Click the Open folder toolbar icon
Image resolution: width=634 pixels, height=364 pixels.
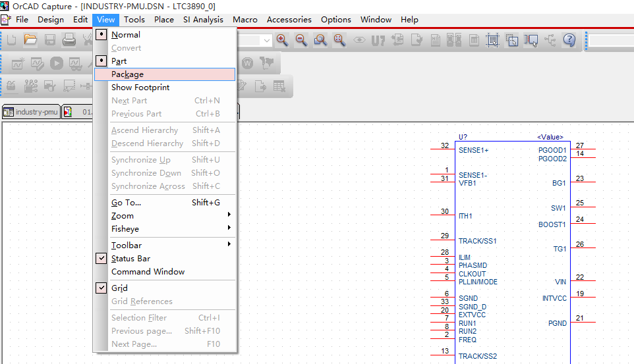pyautogui.click(x=30, y=41)
